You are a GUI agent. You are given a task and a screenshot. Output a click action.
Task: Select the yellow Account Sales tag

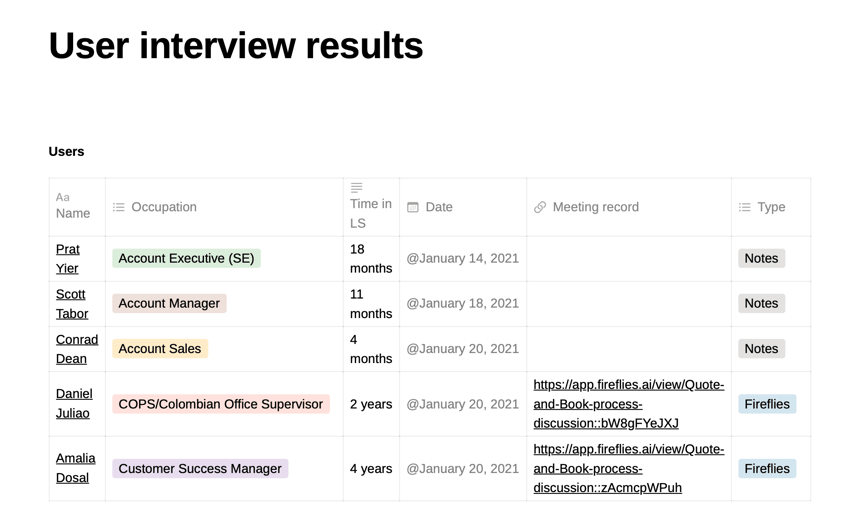[160, 349]
